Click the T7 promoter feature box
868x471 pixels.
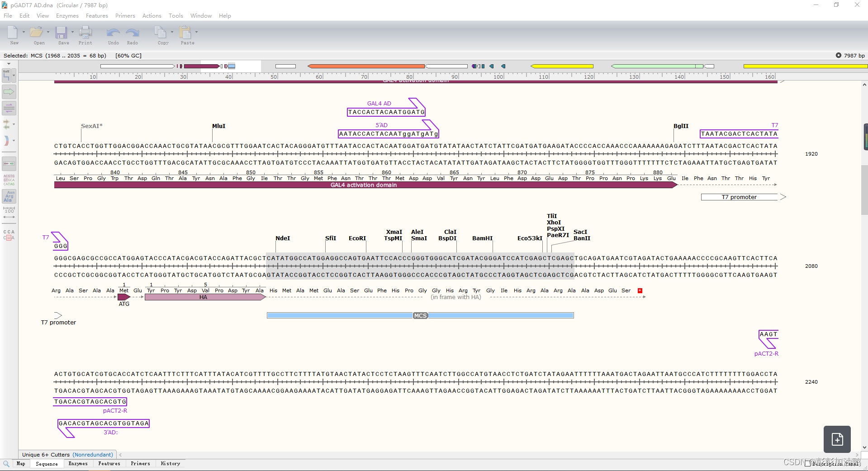click(x=739, y=197)
